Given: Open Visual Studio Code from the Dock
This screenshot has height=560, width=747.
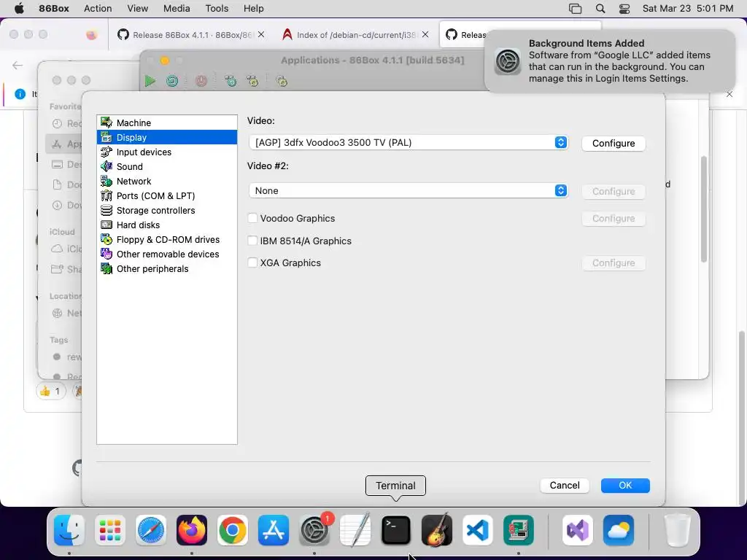Looking at the screenshot, I should [477, 530].
